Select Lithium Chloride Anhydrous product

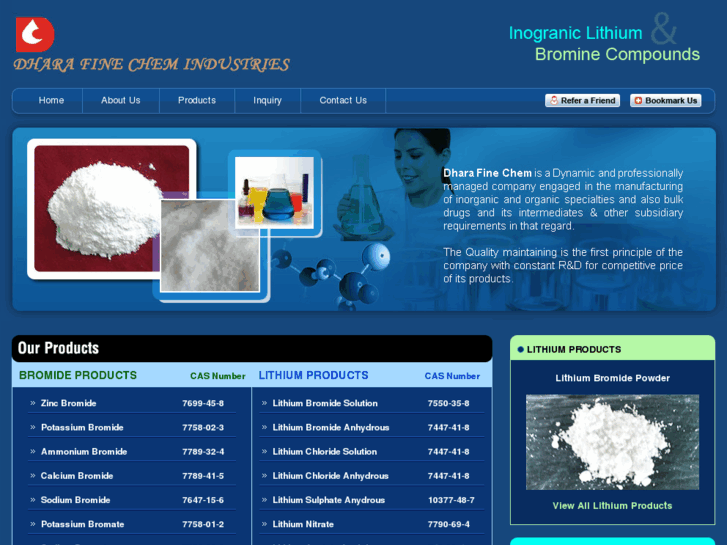[331, 475]
